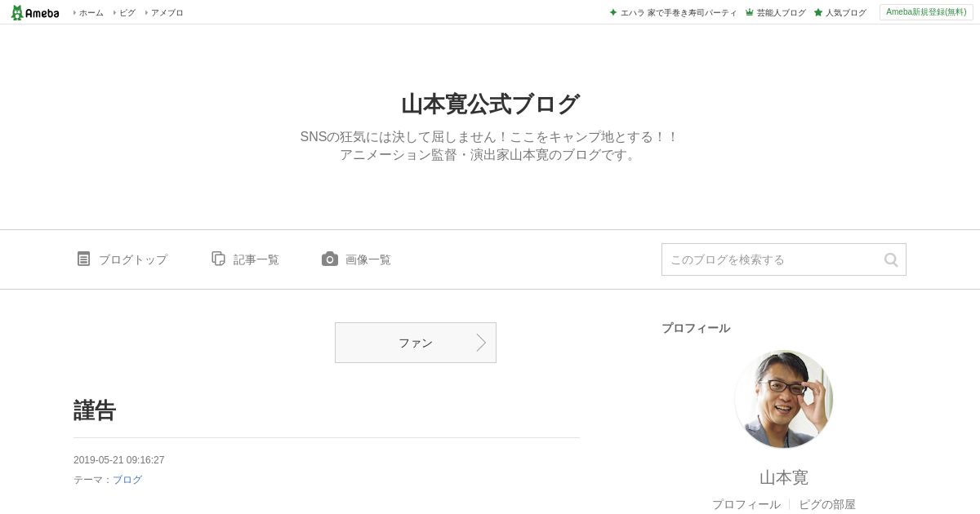The height and width of the screenshot is (514, 980).
Task: Open the ブログ theme link
Action: (x=127, y=480)
